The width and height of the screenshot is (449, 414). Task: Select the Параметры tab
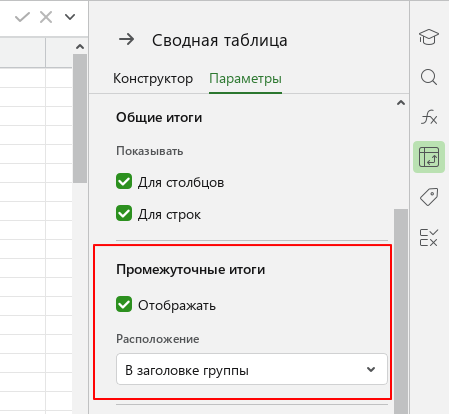click(x=245, y=79)
